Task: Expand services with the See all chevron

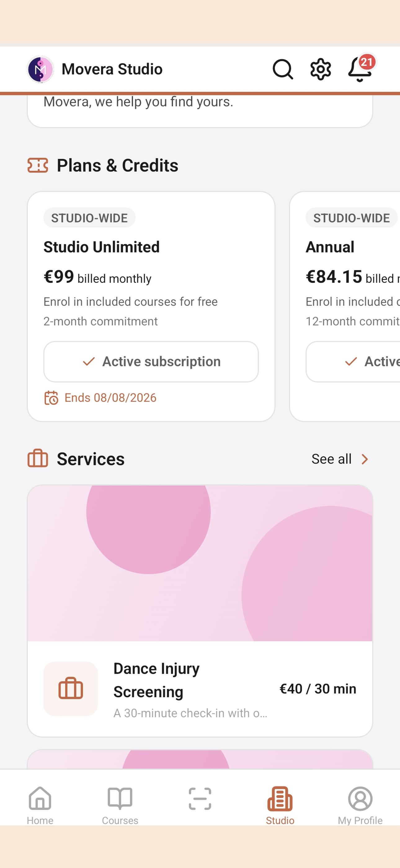Action: (365, 459)
